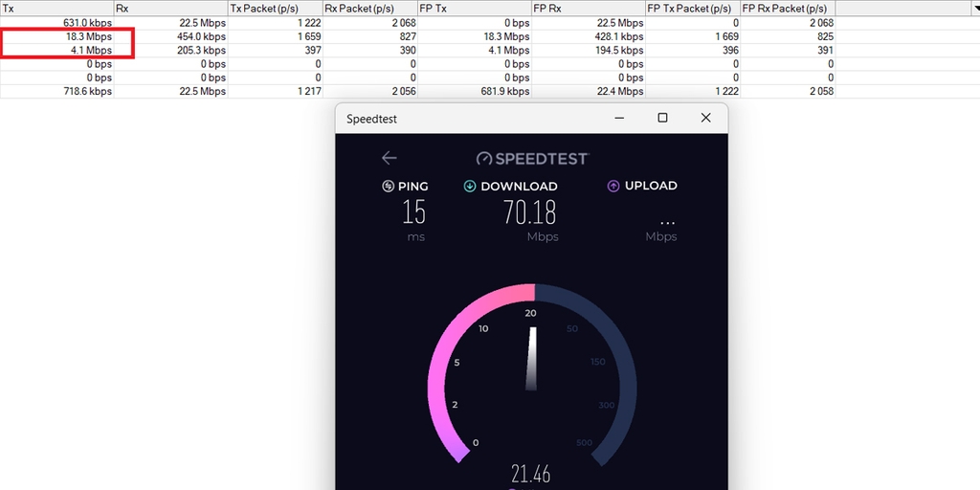Sort by FP Tx Packet (p/s) header
980x490 pixels.
[693, 9]
